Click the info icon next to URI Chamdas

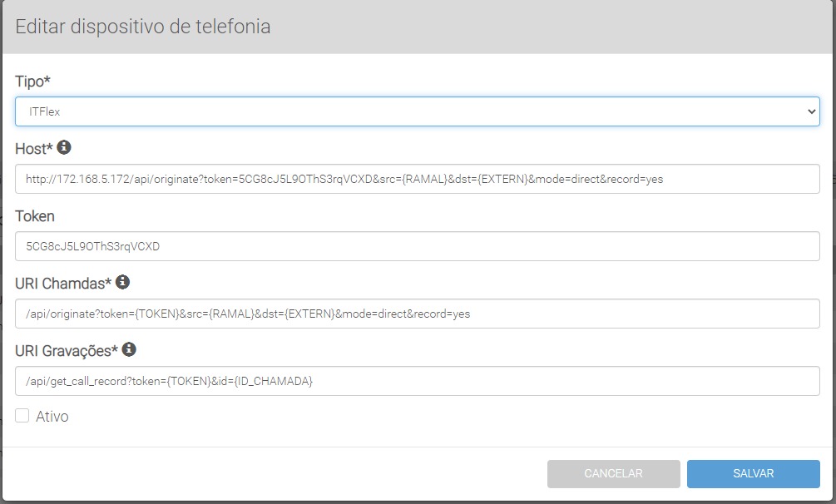coord(122,282)
